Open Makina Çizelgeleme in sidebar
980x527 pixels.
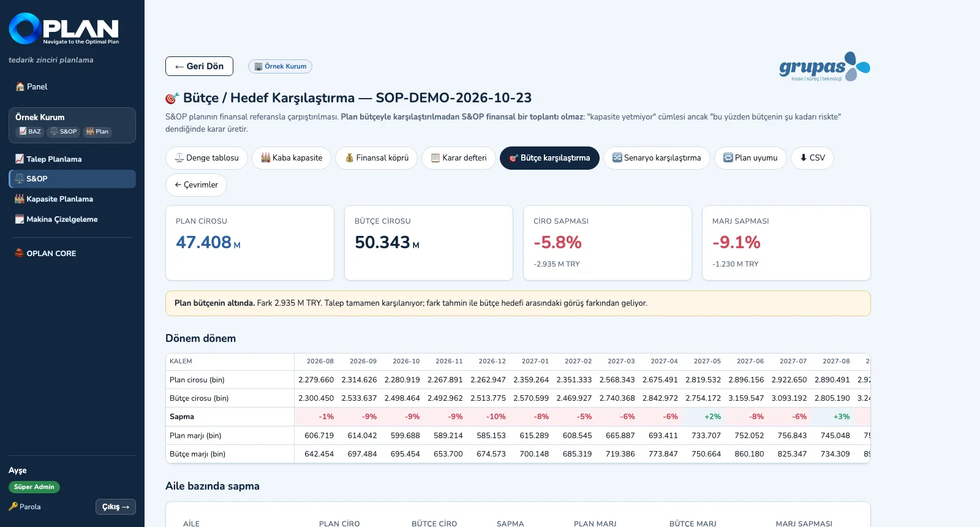coord(72,219)
